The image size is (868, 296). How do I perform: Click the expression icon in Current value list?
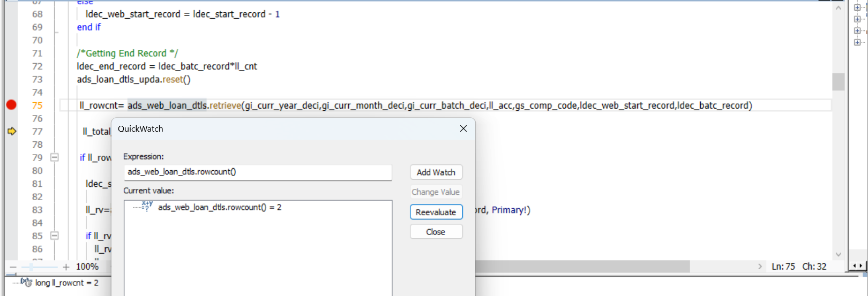click(147, 207)
